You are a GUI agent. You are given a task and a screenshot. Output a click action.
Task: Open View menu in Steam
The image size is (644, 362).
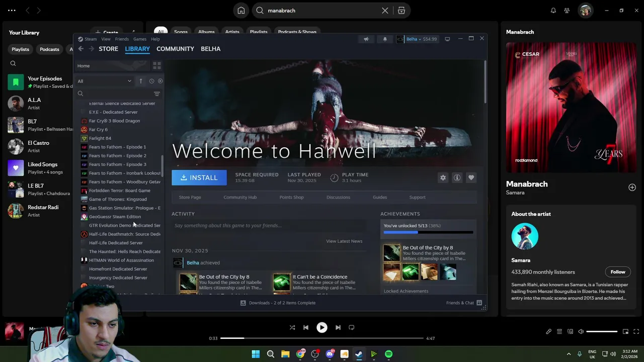tap(106, 39)
